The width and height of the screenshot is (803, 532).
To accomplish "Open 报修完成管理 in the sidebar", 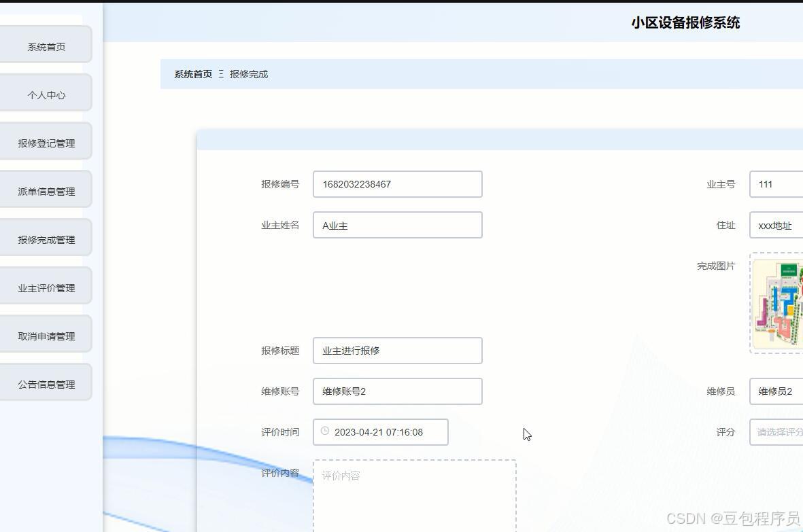I will point(46,237).
